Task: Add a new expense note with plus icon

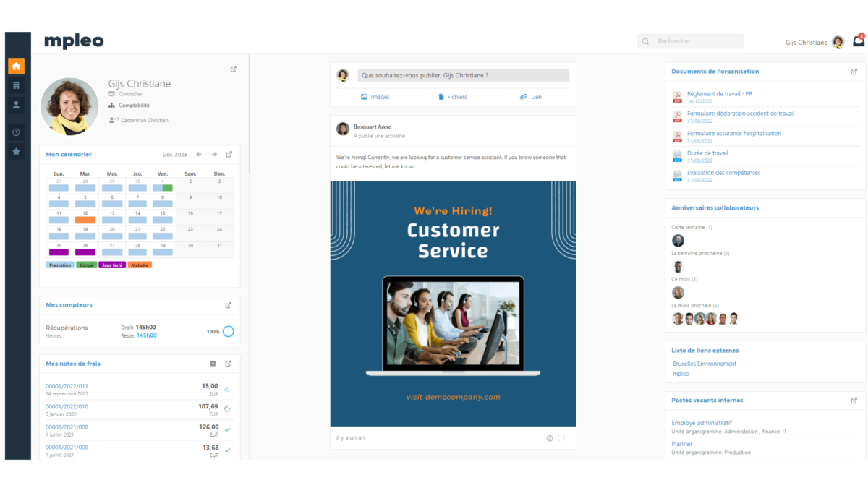Action: click(x=213, y=364)
